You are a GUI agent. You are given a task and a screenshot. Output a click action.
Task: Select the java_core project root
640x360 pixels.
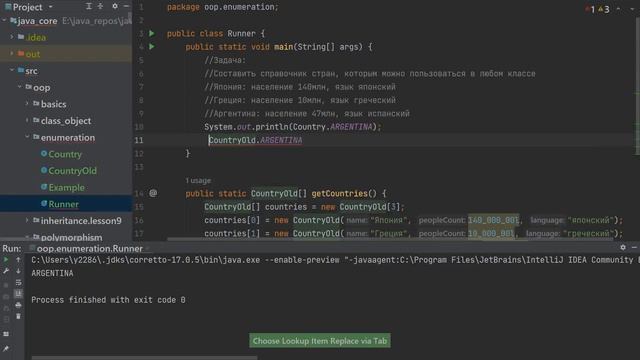pyautogui.click(x=37, y=21)
